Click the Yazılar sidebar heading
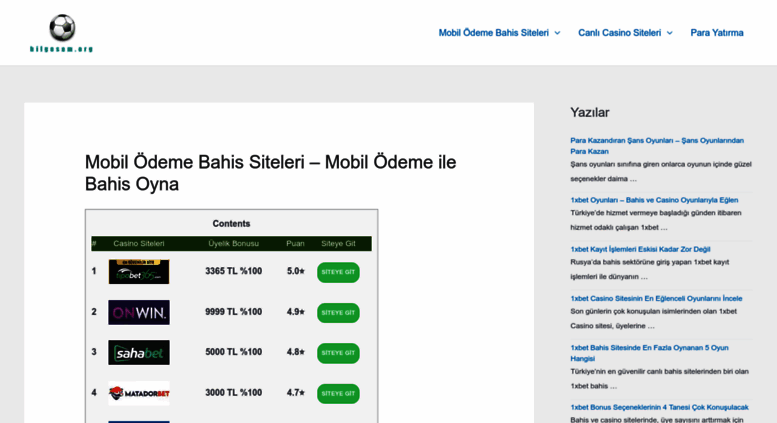The width and height of the screenshot is (777, 423). point(590,112)
